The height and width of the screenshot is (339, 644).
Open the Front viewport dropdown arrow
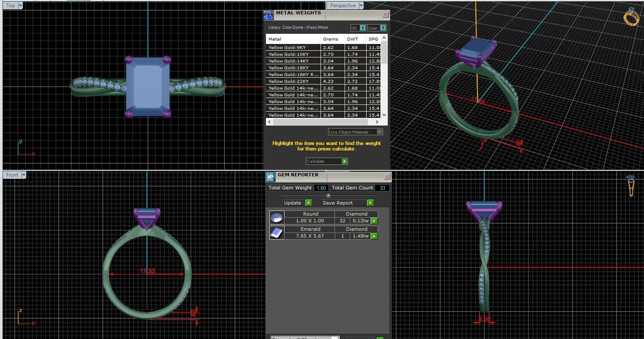24,175
